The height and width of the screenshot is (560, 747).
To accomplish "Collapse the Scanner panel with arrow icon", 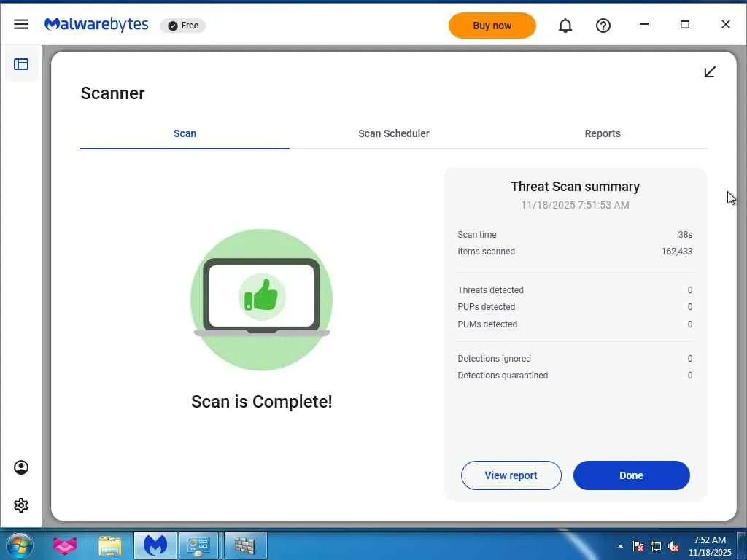I will pyautogui.click(x=710, y=72).
